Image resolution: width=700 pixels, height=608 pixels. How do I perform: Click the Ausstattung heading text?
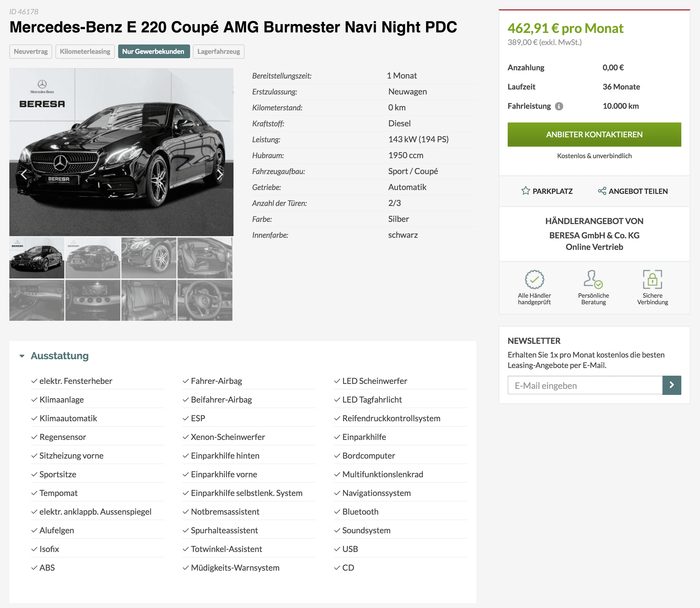click(60, 356)
